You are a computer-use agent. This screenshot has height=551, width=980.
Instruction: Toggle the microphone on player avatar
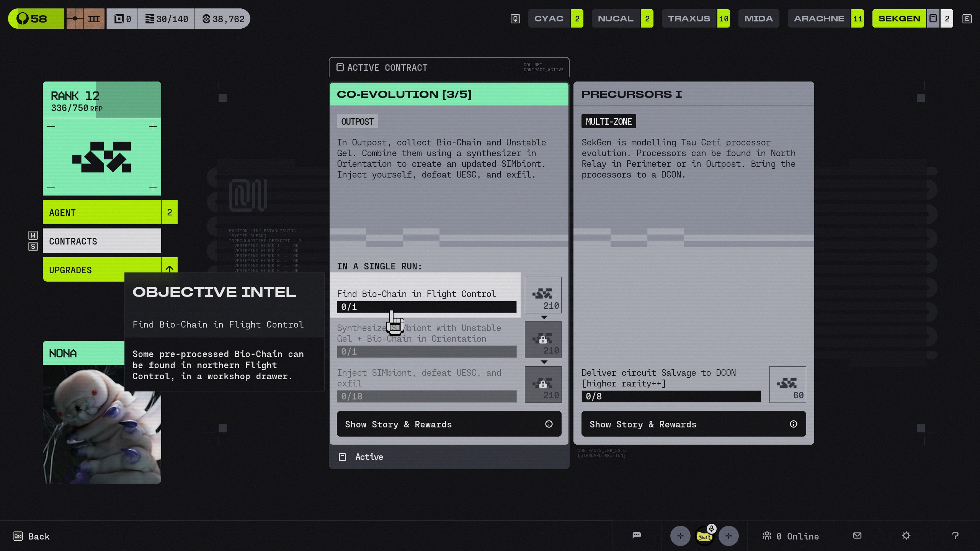711,528
